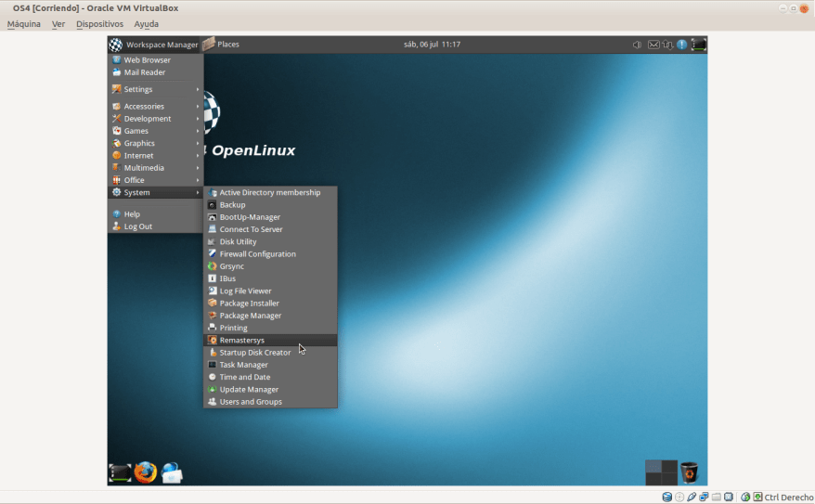Click the Package Installer icon
Screen dimensions: 815x504
click(212, 303)
